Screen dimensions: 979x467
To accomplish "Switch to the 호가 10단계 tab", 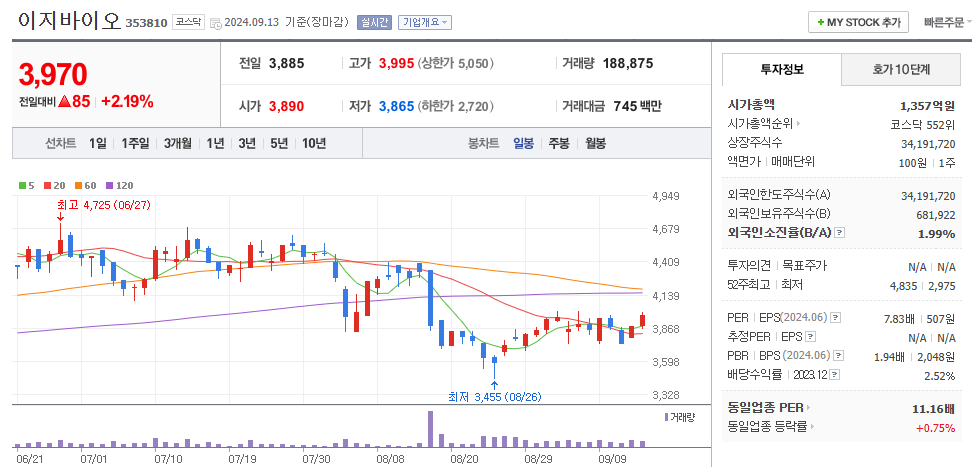I will click(901, 69).
